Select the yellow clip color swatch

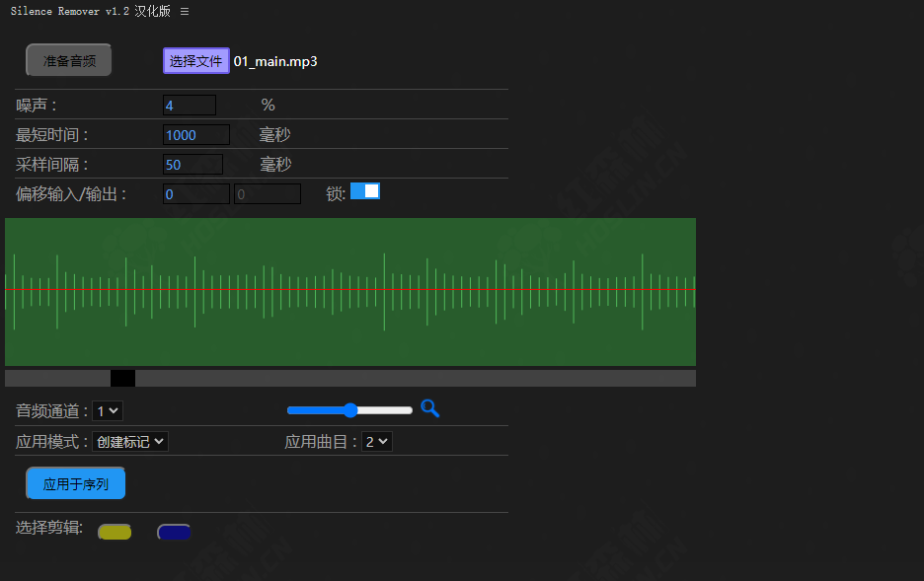click(114, 531)
